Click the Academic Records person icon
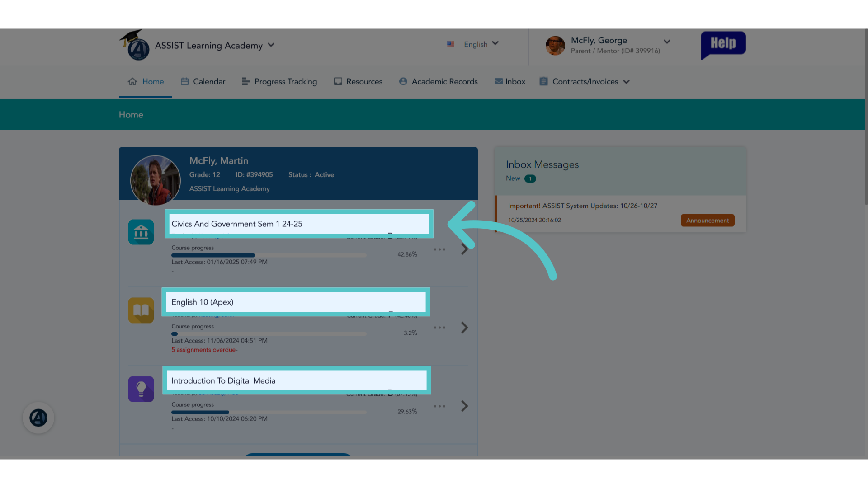 pos(403,81)
